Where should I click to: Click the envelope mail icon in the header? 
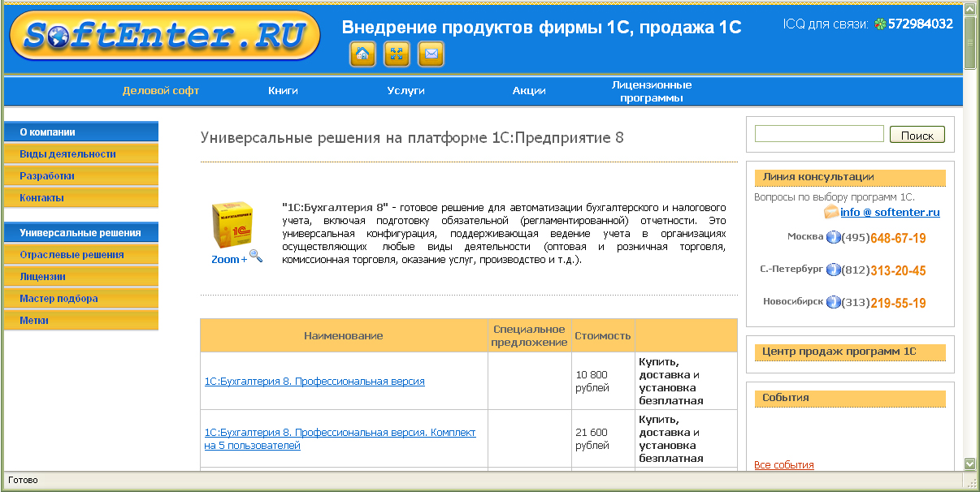point(430,54)
